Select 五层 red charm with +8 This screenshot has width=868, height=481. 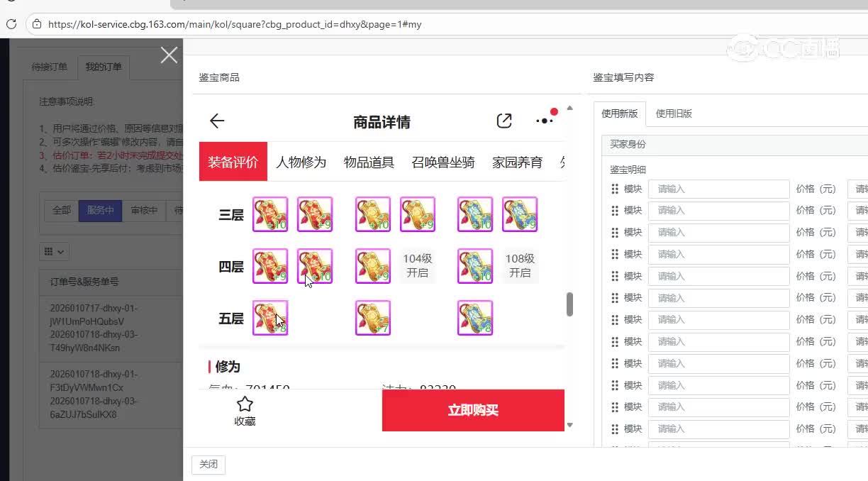(270, 318)
